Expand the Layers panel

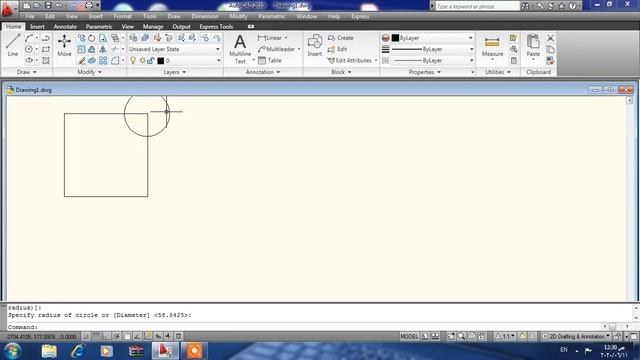[x=175, y=72]
